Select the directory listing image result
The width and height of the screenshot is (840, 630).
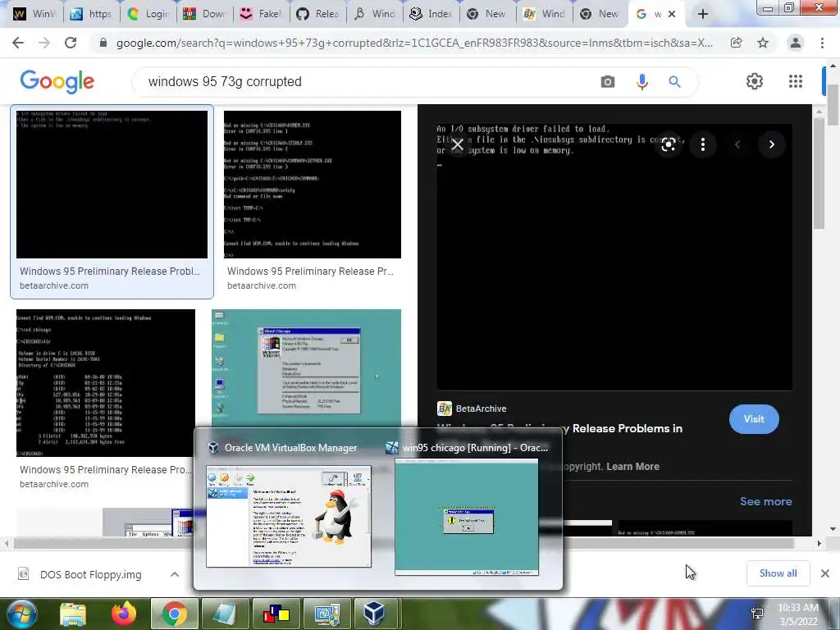pyautogui.click(x=106, y=383)
